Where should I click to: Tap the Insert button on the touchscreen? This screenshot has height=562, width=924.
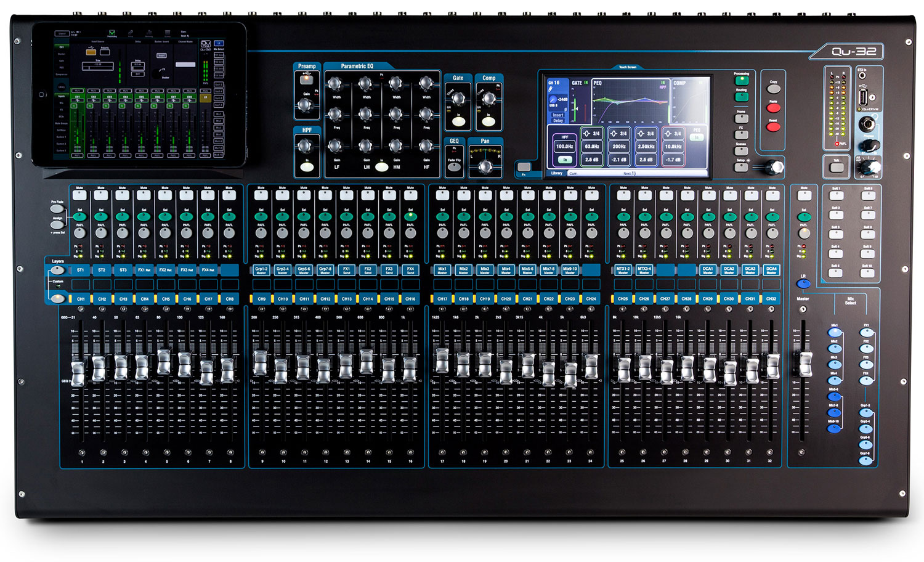pyautogui.click(x=557, y=115)
